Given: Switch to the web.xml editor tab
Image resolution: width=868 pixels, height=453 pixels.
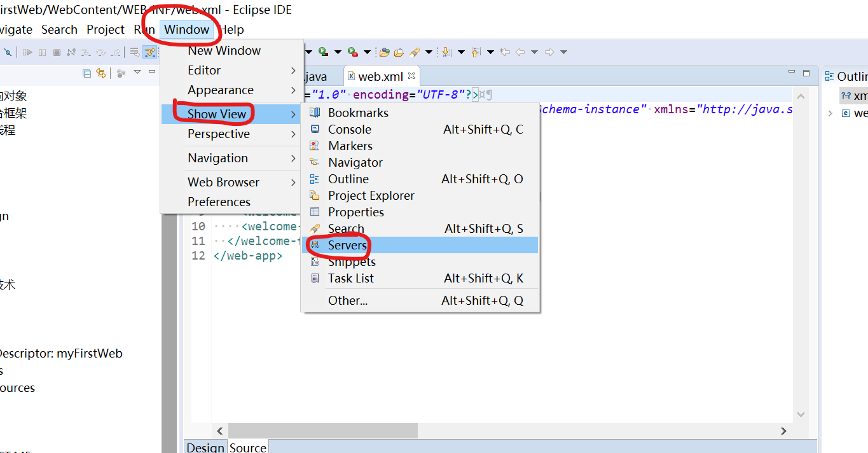Looking at the screenshot, I should coord(380,76).
